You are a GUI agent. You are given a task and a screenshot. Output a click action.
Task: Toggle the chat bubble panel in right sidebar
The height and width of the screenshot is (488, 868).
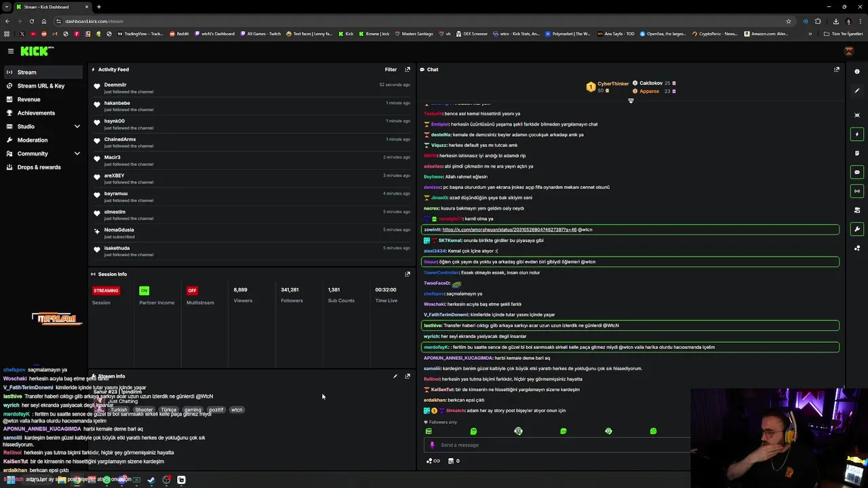point(857,172)
